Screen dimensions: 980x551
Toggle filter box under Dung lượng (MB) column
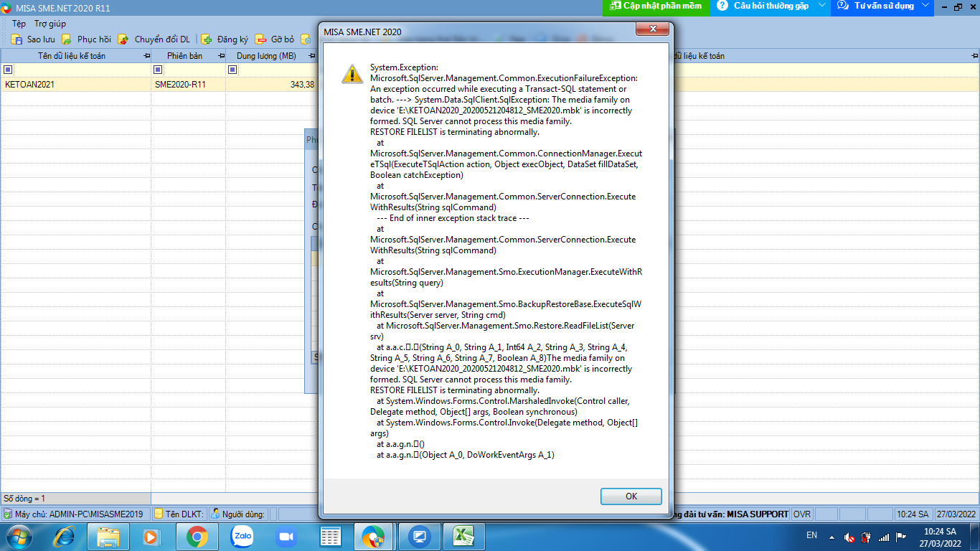(232, 70)
